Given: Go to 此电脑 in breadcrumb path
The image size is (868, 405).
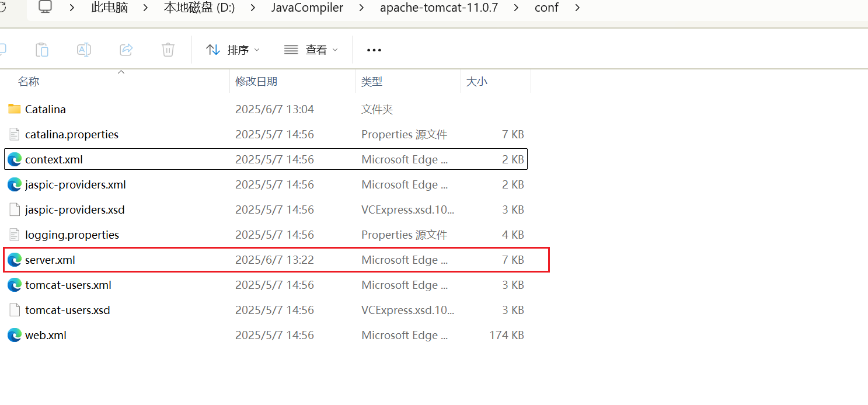Looking at the screenshot, I should click(x=110, y=8).
